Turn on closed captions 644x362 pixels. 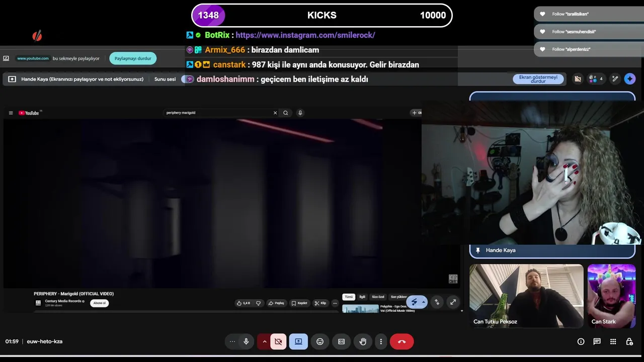click(x=341, y=341)
